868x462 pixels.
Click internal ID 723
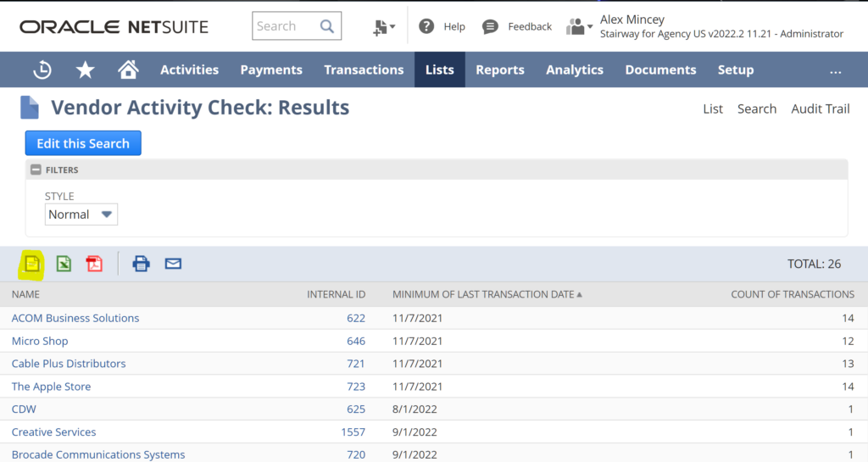(356, 387)
